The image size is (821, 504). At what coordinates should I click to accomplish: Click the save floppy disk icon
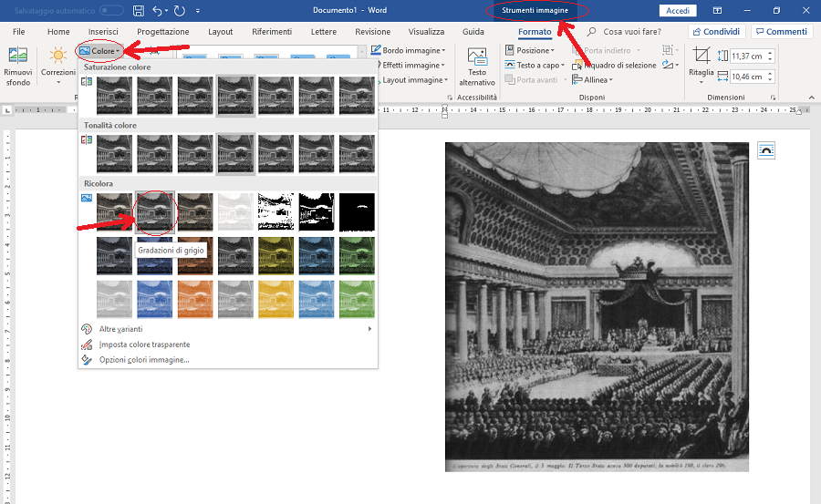tap(139, 11)
